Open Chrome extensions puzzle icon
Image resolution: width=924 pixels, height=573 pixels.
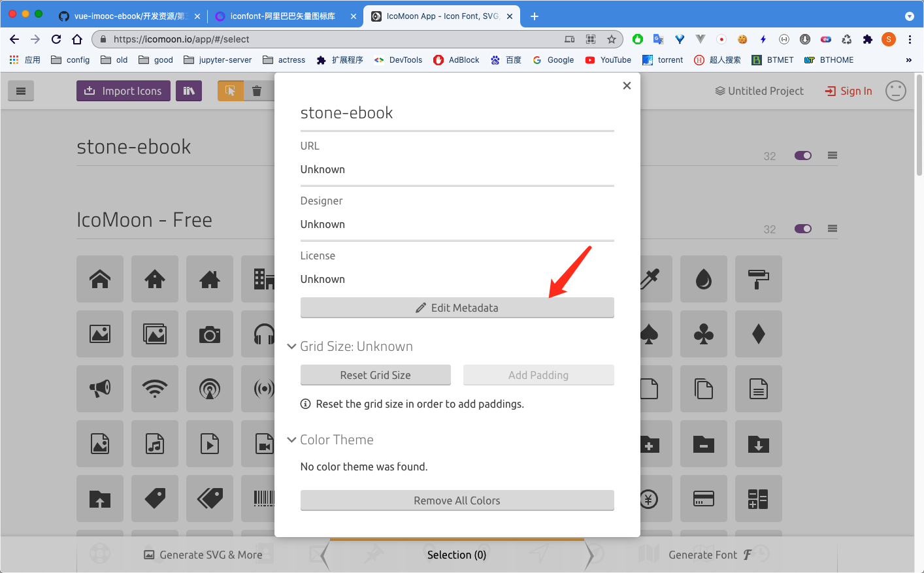click(x=868, y=39)
